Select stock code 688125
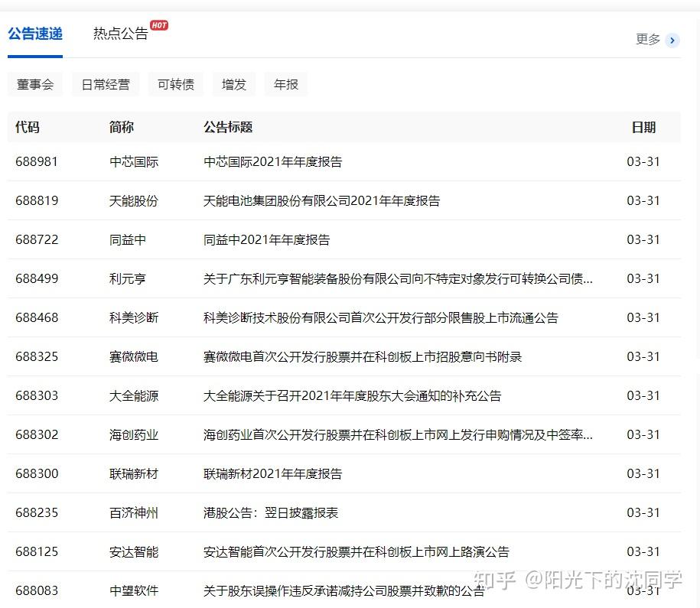 tap(37, 551)
